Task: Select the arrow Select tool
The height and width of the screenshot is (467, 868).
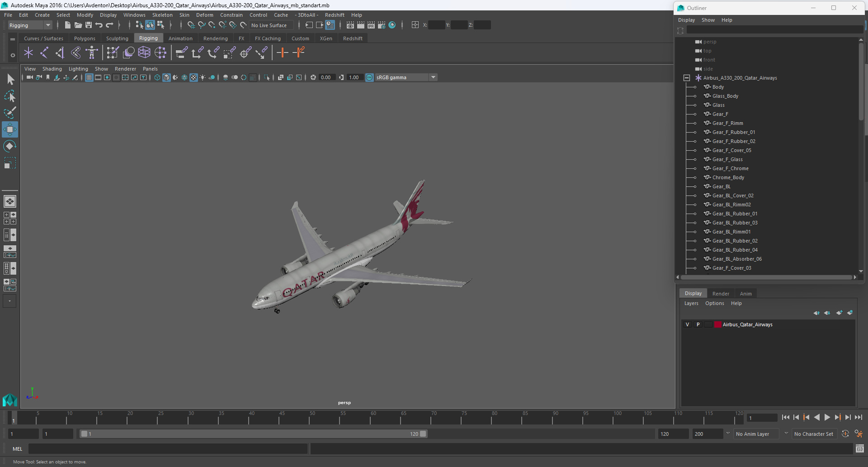Action: (x=10, y=80)
